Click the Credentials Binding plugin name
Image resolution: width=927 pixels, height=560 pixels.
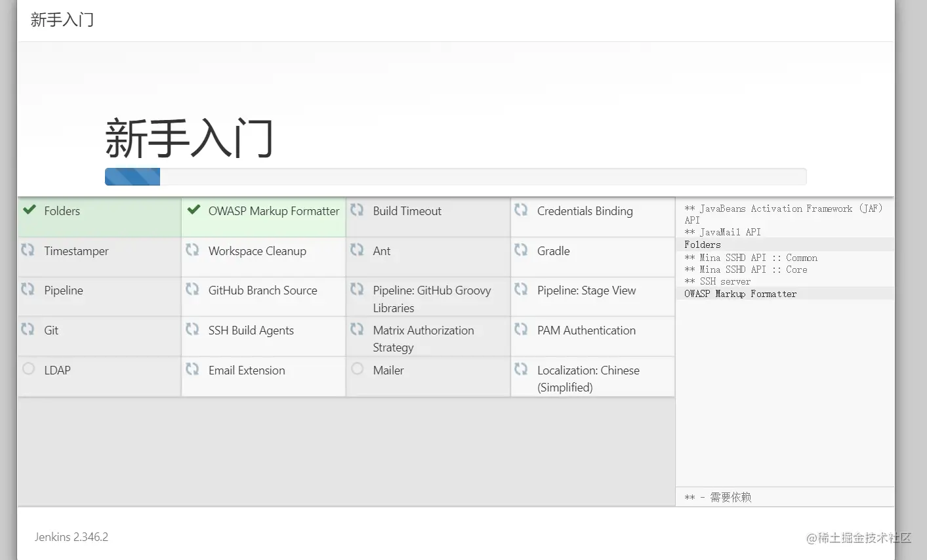click(x=585, y=211)
